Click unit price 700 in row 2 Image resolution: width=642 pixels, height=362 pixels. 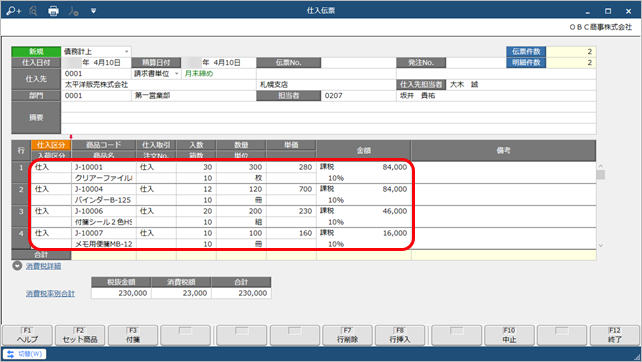(291, 189)
